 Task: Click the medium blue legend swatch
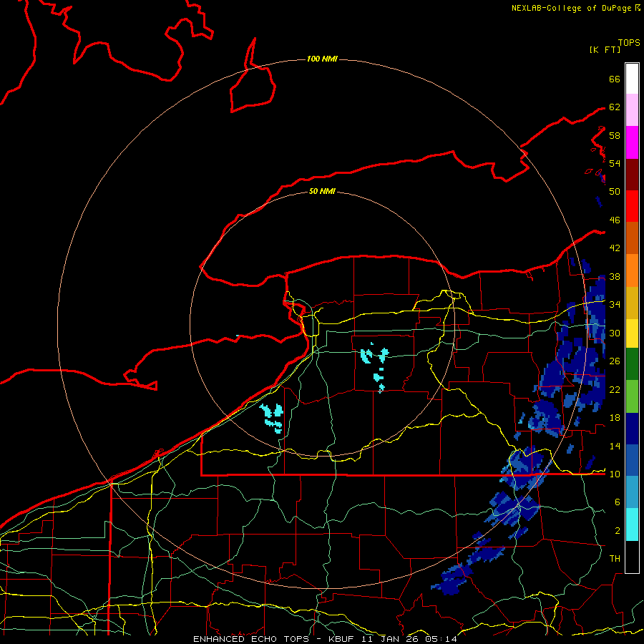click(x=632, y=460)
